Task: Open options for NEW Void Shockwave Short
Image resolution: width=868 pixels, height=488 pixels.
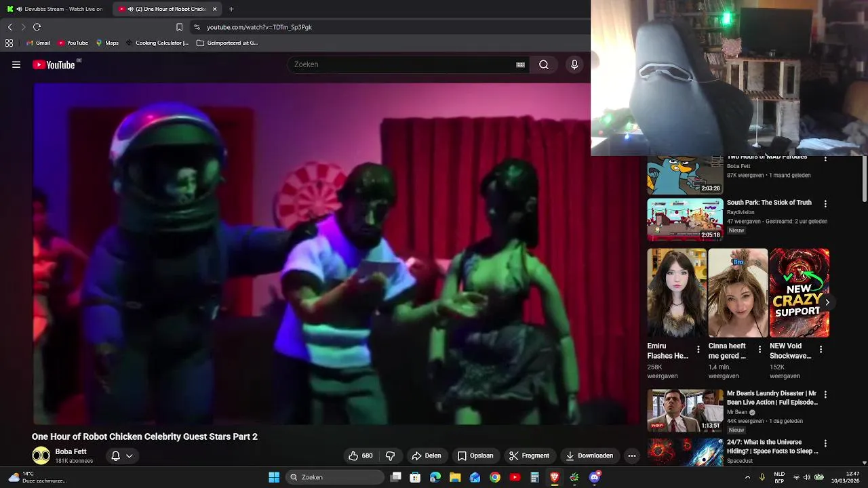Action: (821, 350)
